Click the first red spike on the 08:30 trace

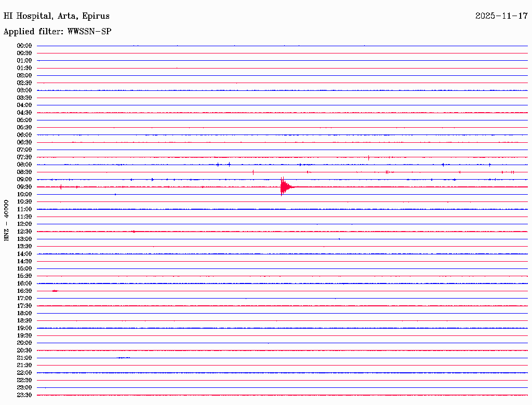[253, 172]
